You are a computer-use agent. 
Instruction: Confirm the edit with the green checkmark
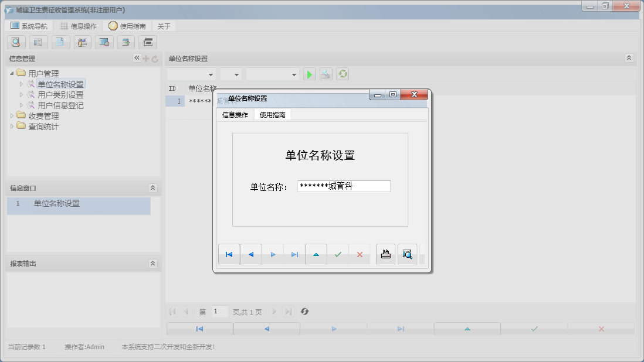[x=338, y=254]
